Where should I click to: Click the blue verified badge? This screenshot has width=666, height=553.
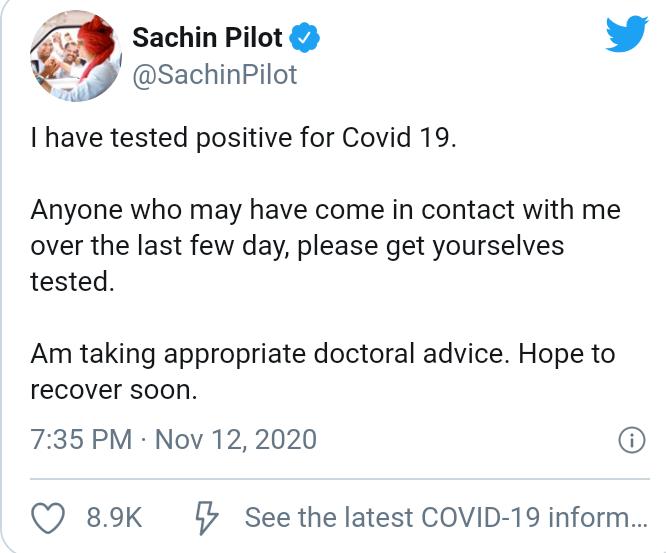305,39
